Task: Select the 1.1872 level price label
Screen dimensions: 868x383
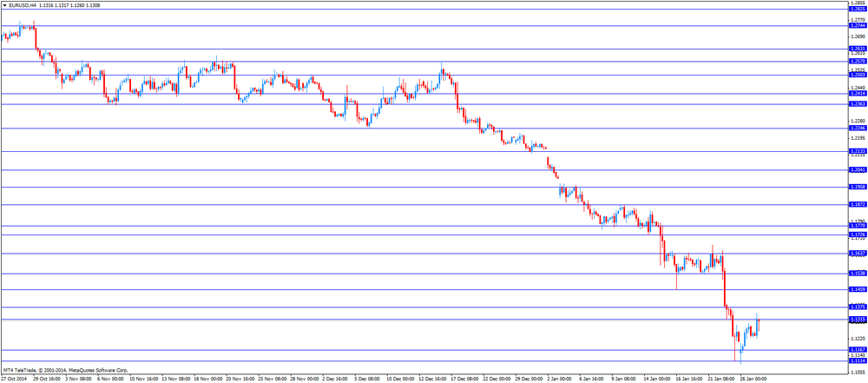Action: click(x=857, y=204)
